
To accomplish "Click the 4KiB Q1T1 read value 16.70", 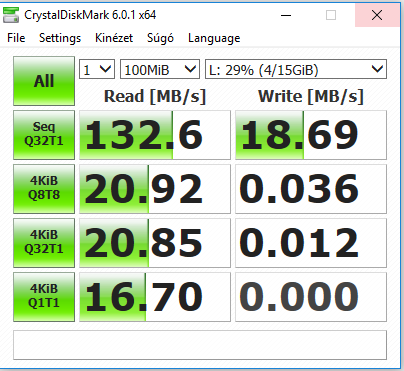I will (x=155, y=297).
